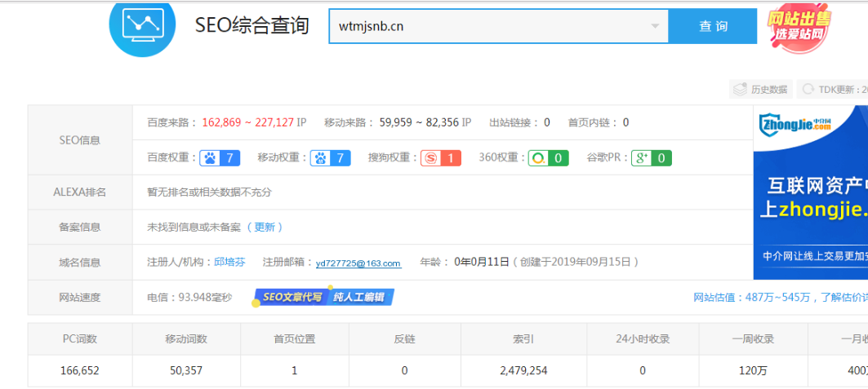Click the 首页内链 label
Screen dimensions: 868x389
(x=592, y=122)
